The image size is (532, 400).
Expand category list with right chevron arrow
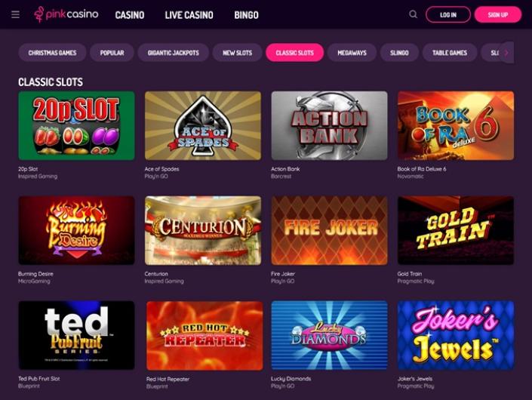pyautogui.click(x=506, y=53)
